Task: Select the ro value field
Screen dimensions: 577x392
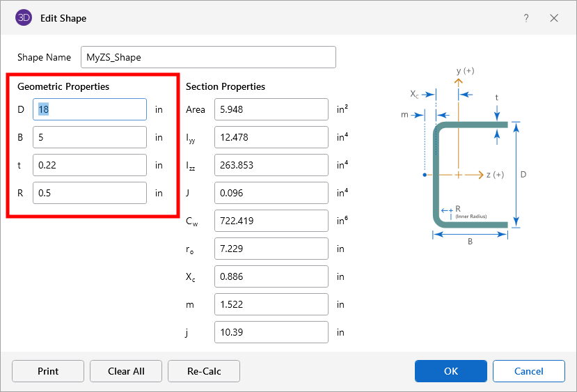Action: pos(271,249)
